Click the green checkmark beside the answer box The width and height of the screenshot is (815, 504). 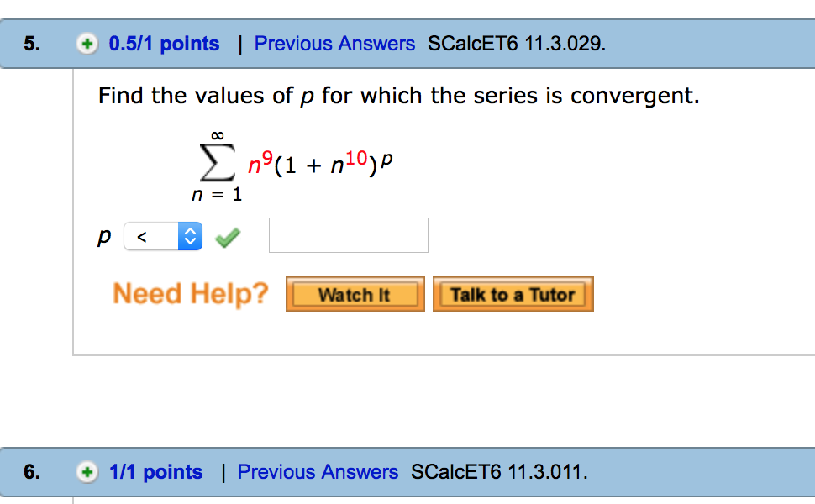[227, 236]
